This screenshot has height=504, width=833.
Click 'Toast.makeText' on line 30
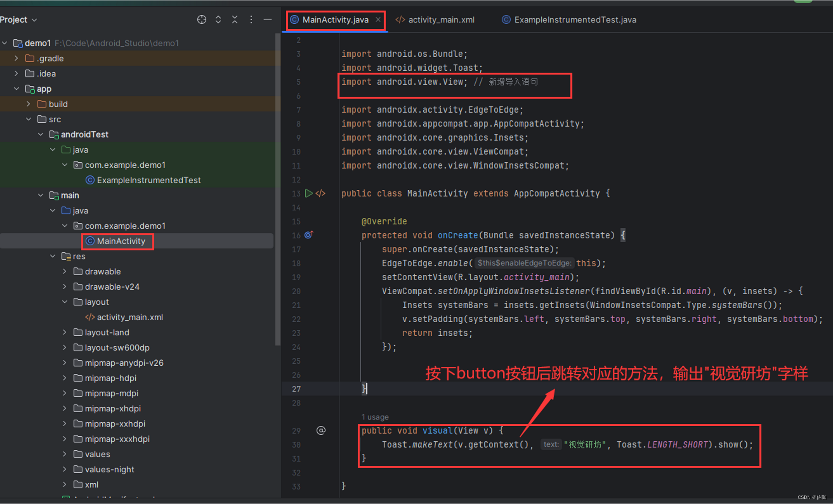click(417, 444)
